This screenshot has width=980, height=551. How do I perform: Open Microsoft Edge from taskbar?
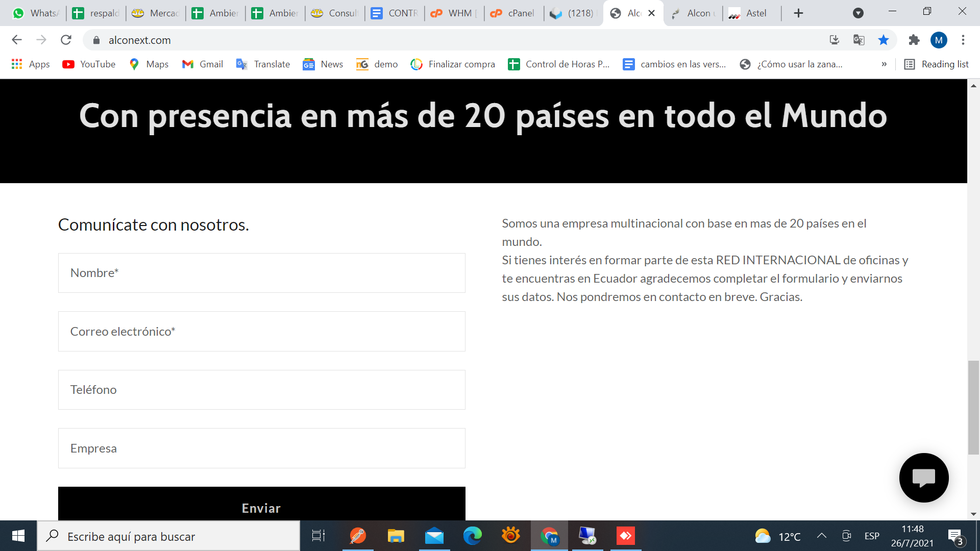[473, 536]
